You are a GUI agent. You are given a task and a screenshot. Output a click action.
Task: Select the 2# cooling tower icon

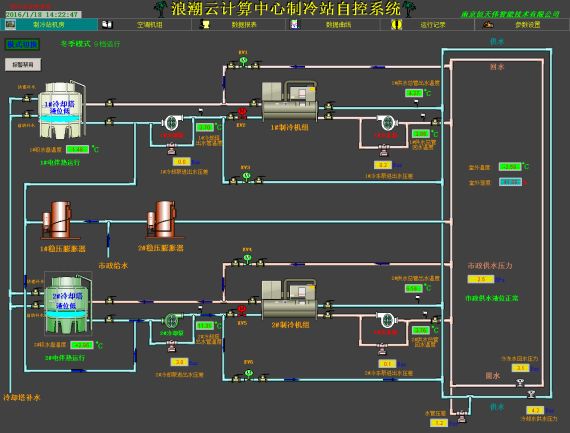coord(68,304)
